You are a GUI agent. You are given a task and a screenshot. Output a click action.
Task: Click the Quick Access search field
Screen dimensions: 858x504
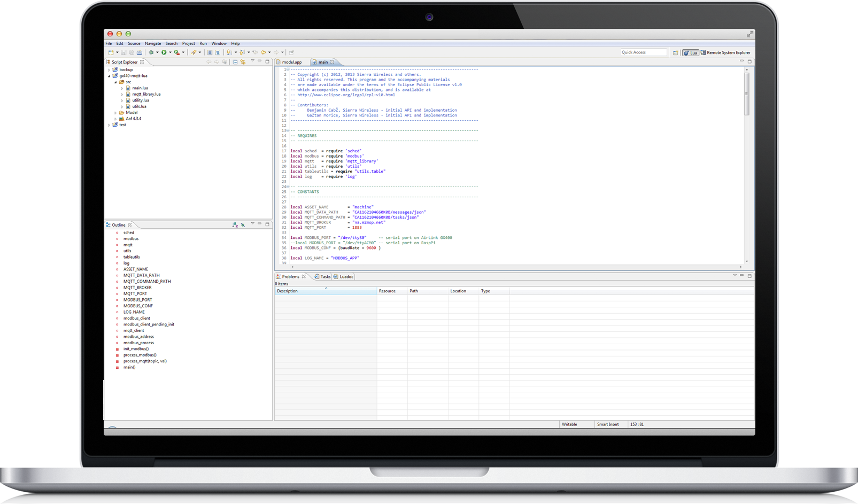(x=643, y=52)
